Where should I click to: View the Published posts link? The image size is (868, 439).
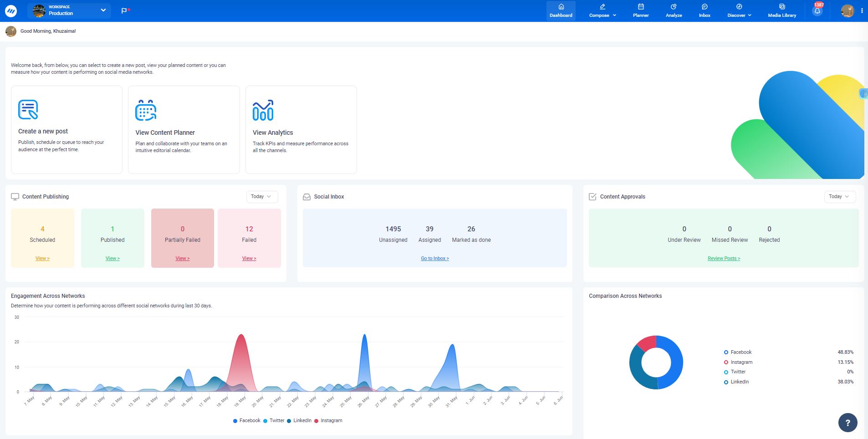(112, 258)
